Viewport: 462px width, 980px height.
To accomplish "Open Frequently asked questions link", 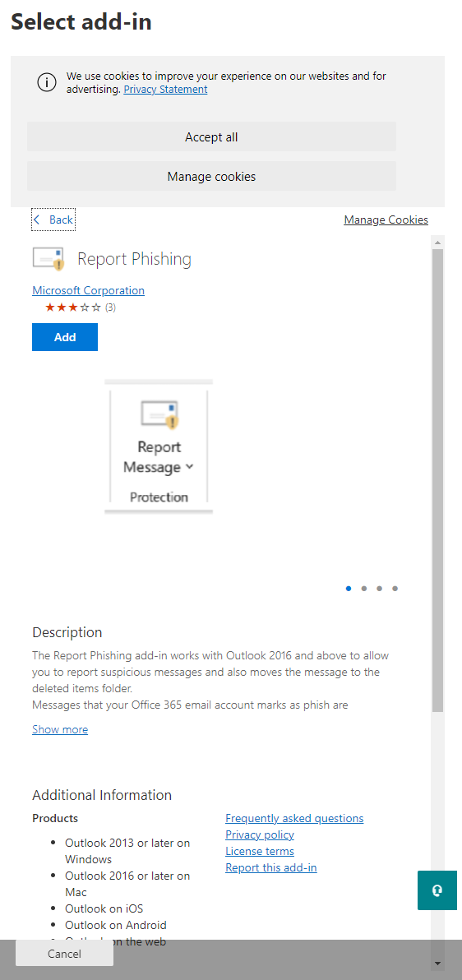I will coord(294,818).
